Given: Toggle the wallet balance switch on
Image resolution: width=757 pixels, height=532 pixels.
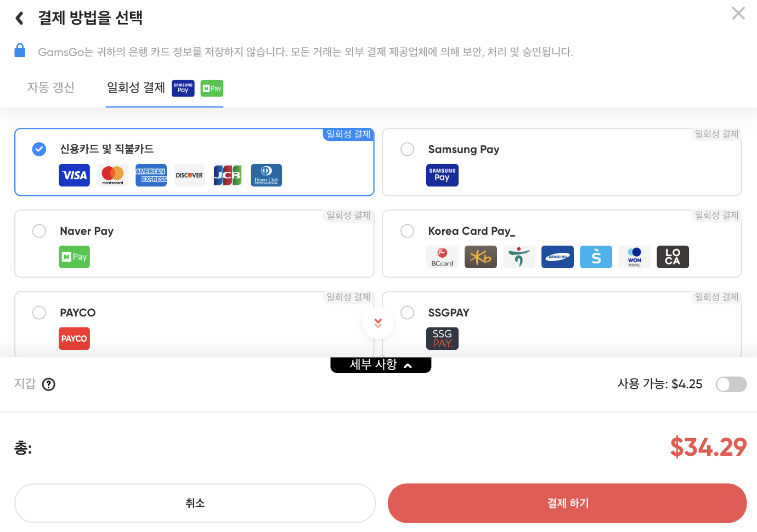Looking at the screenshot, I should coord(731,384).
